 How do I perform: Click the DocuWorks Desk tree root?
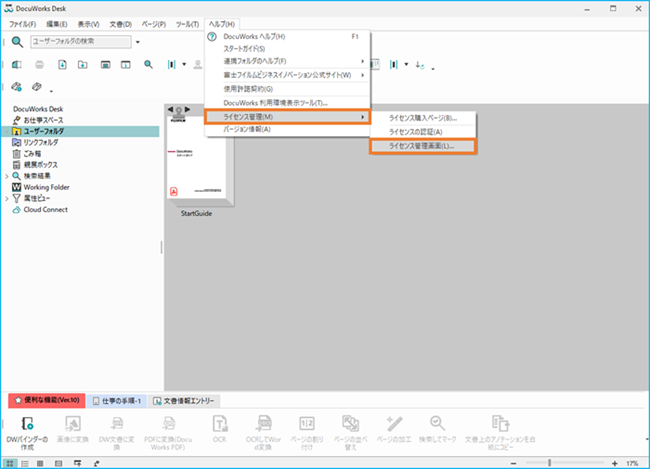coord(38,109)
